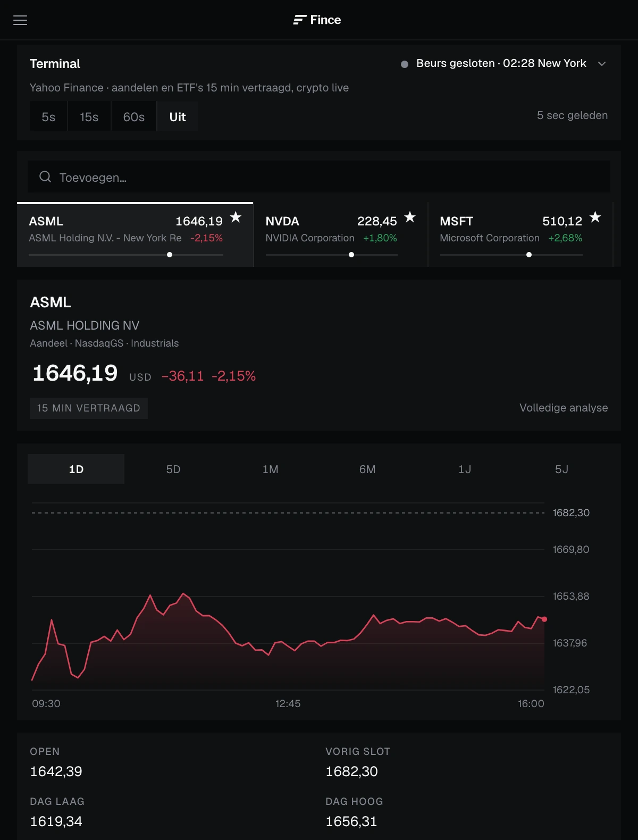The image size is (638, 840).
Task: Set refresh interval to 15s
Action: [x=89, y=117]
